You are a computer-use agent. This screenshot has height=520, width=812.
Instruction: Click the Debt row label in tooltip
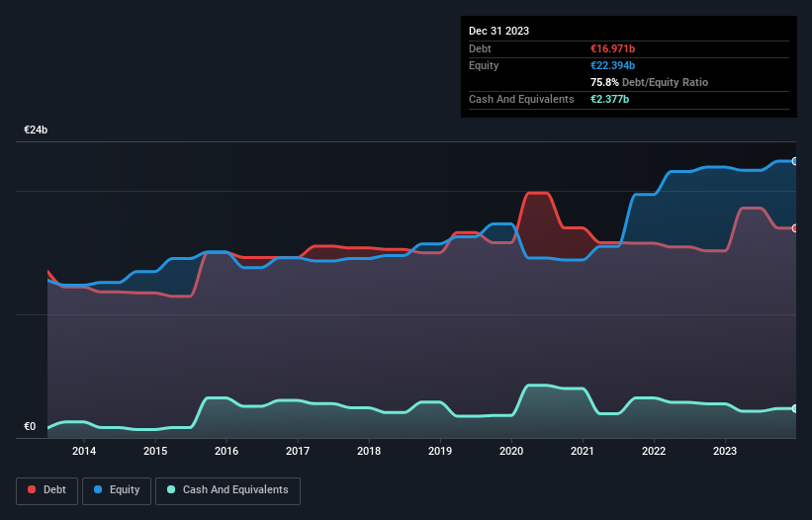click(x=480, y=48)
